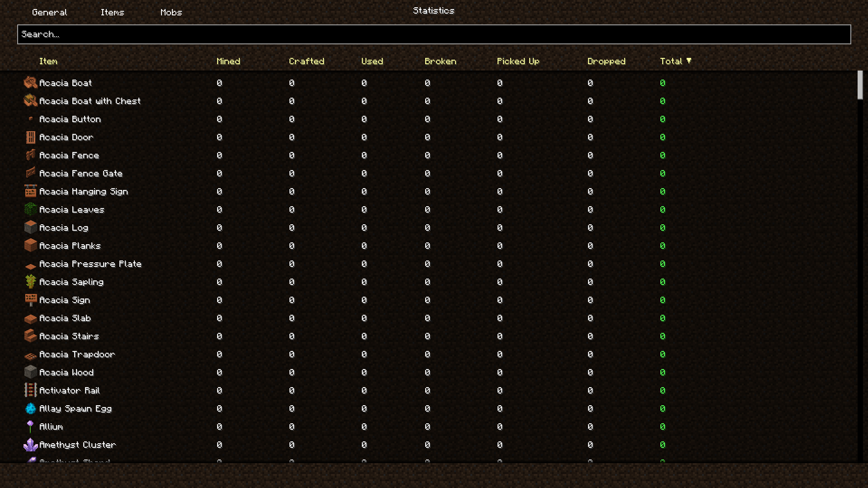The image size is (868, 488).
Task: Click the Acacia Door item icon
Action: click(x=30, y=137)
